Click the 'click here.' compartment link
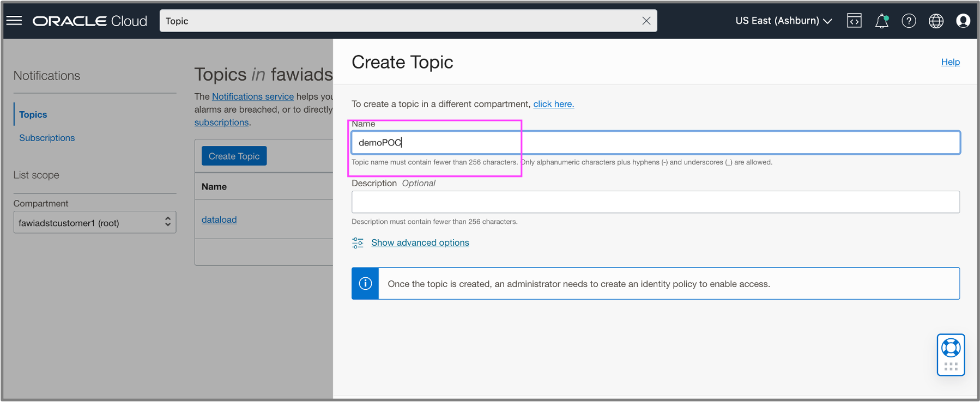Viewport: 980px width, 402px height. coord(553,104)
